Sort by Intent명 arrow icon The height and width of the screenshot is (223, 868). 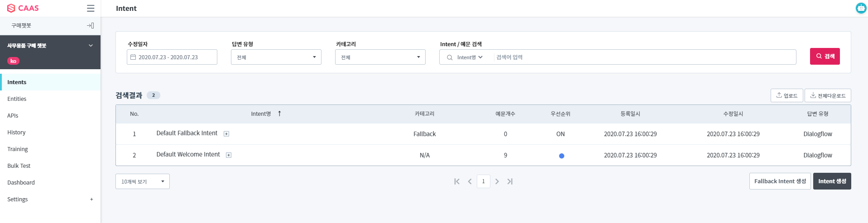pyautogui.click(x=279, y=114)
